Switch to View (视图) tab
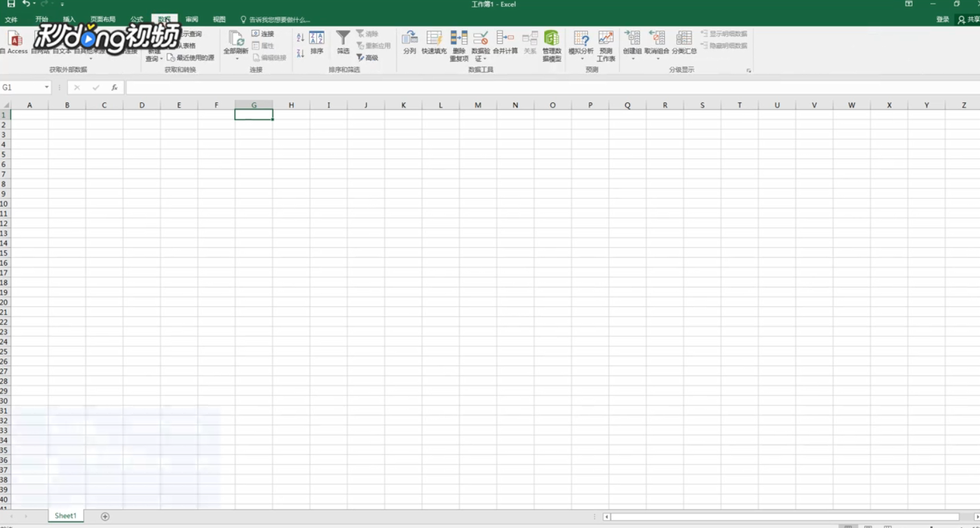Screen dimensions: 980x528 [x=219, y=20]
